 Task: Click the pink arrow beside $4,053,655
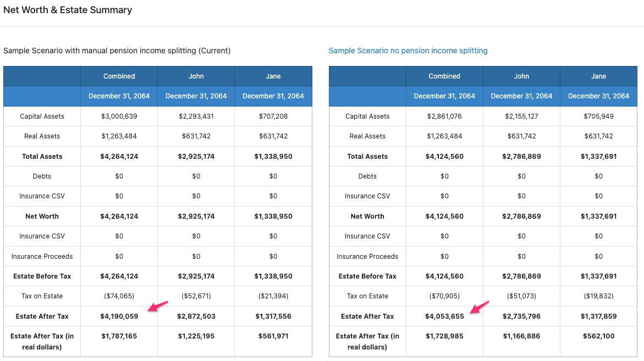click(478, 308)
